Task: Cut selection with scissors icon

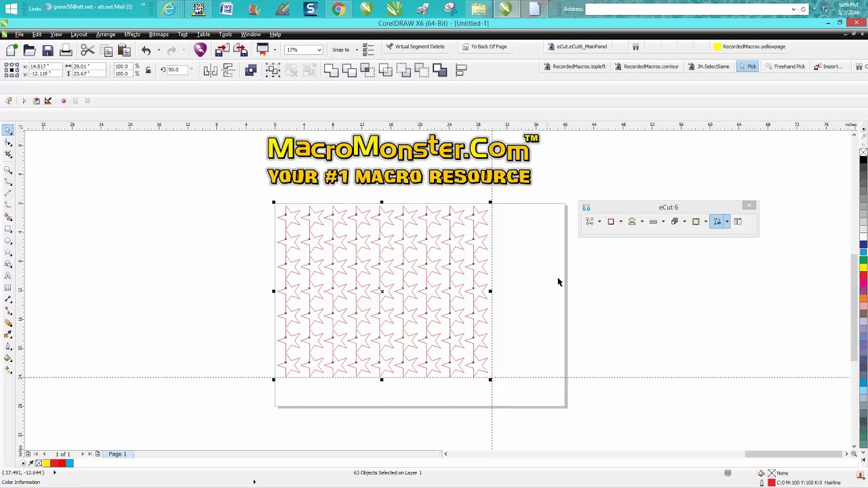Action: [x=87, y=50]
